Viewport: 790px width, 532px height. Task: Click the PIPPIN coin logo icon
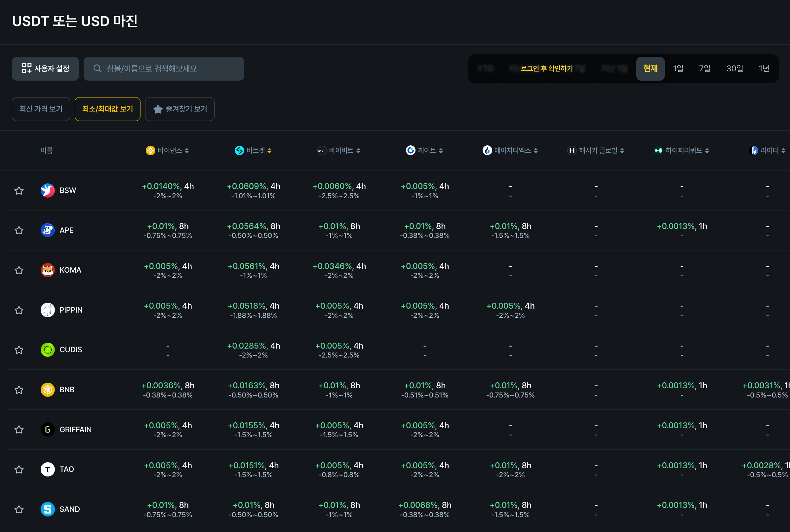[48, 310]
